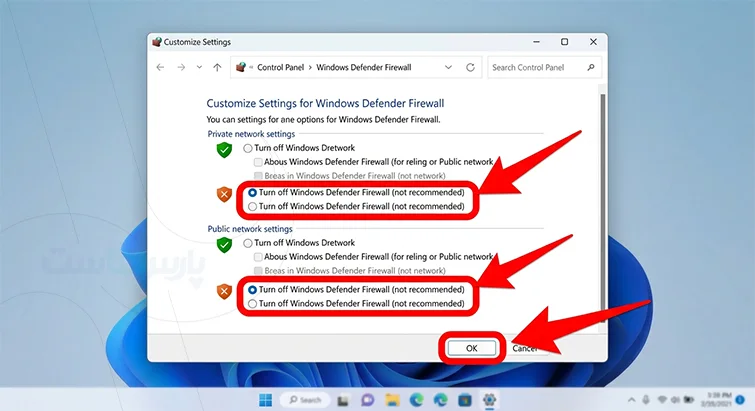This screenshot has width=755, height=411.
Task: Click the volume speaker tray icon
Action: tap(676, 400)
